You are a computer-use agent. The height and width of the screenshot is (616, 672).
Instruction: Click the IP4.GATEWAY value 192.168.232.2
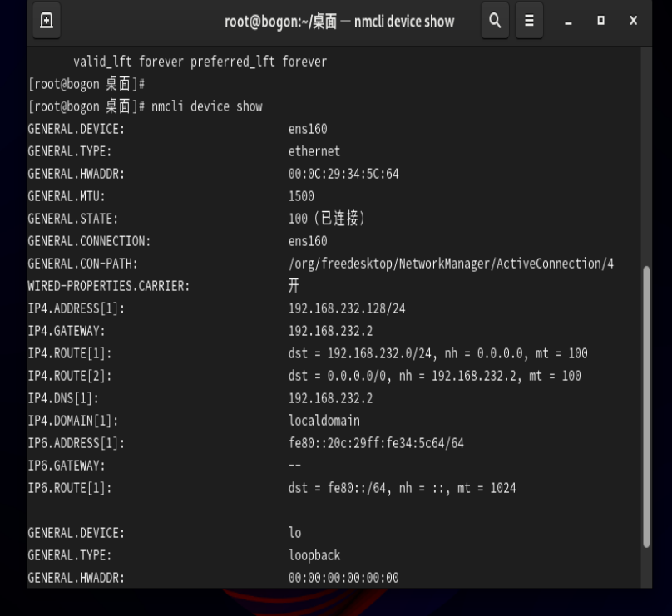pos(330,331)
